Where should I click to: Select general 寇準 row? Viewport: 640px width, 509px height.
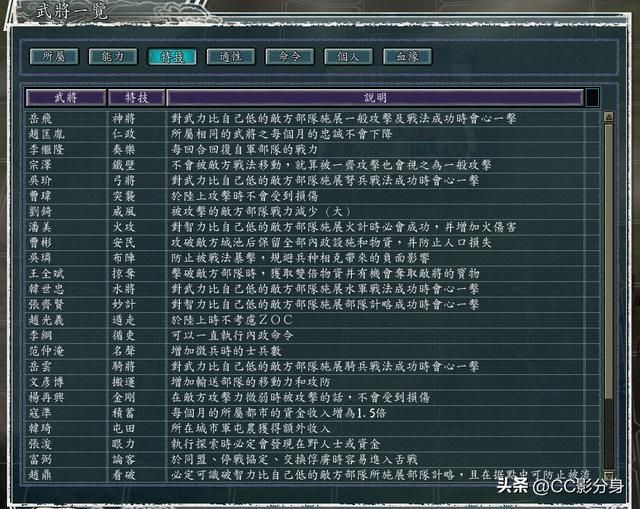[312, 413]
